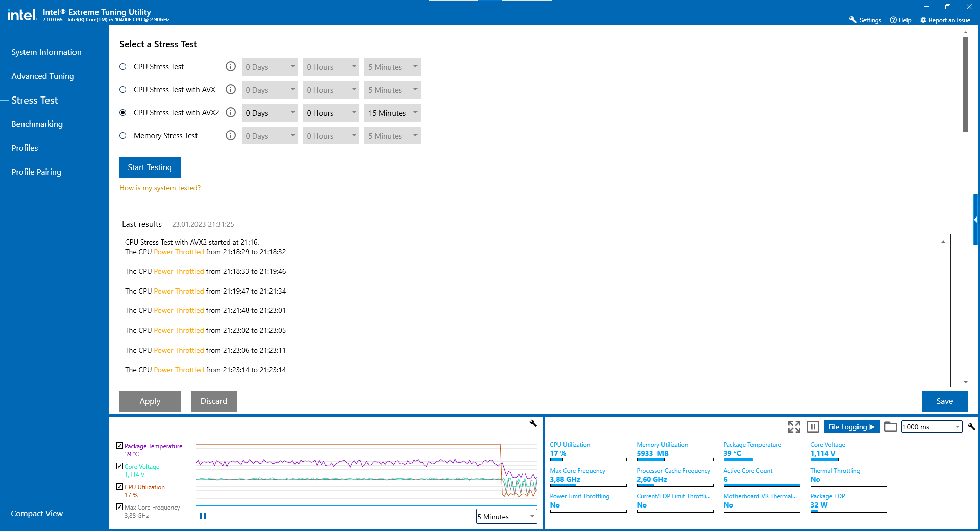Click the Start Testing button

150,167
